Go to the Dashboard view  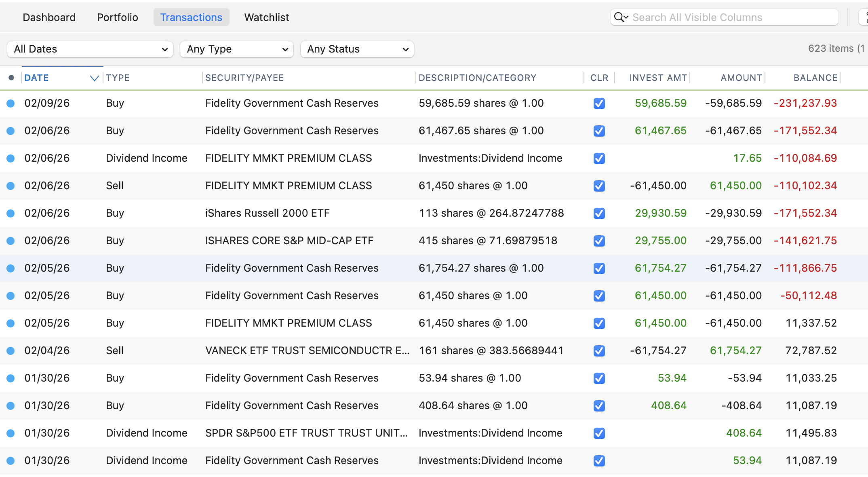(x=49, y=17)
